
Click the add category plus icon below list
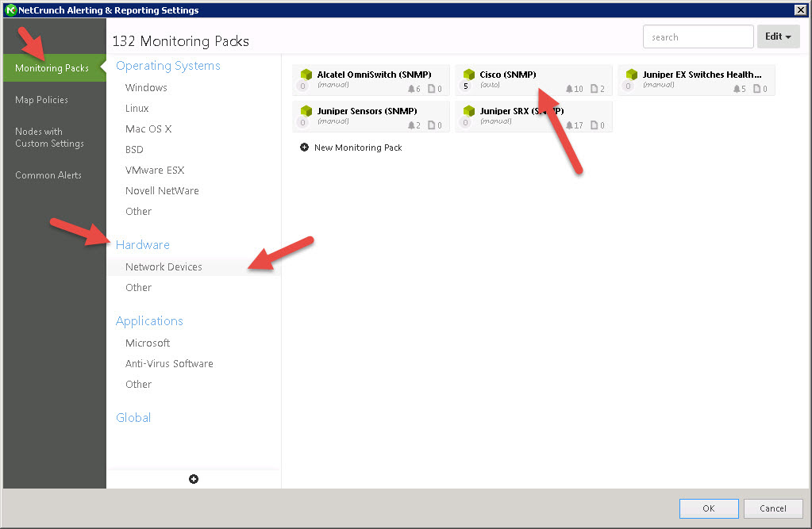pyautogui.click(x=194, y=479)
